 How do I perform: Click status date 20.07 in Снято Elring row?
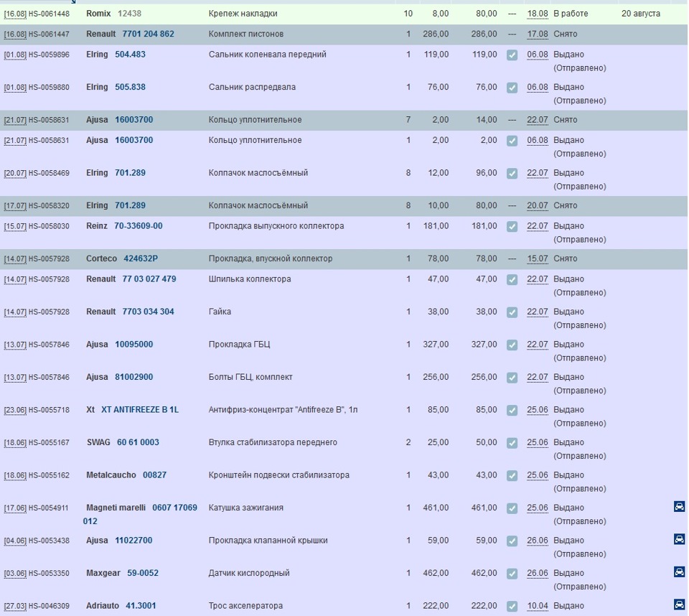click(x=538, y=205)
